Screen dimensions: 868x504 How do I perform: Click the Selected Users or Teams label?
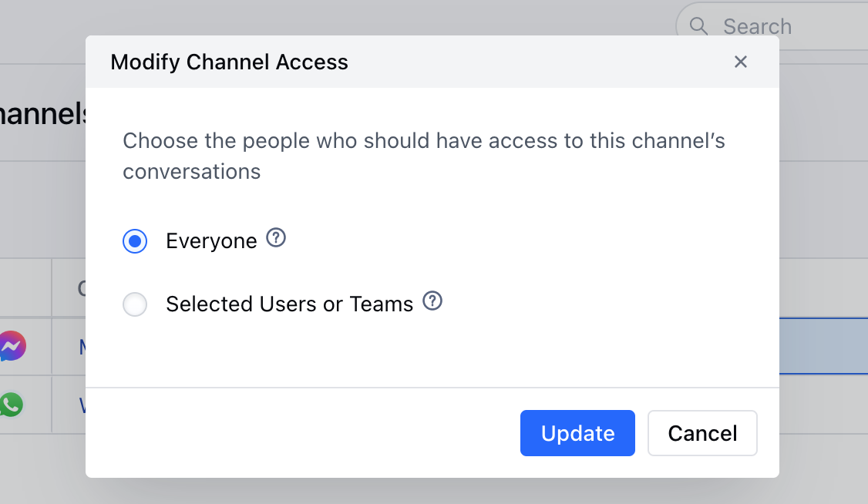[290, 304]
